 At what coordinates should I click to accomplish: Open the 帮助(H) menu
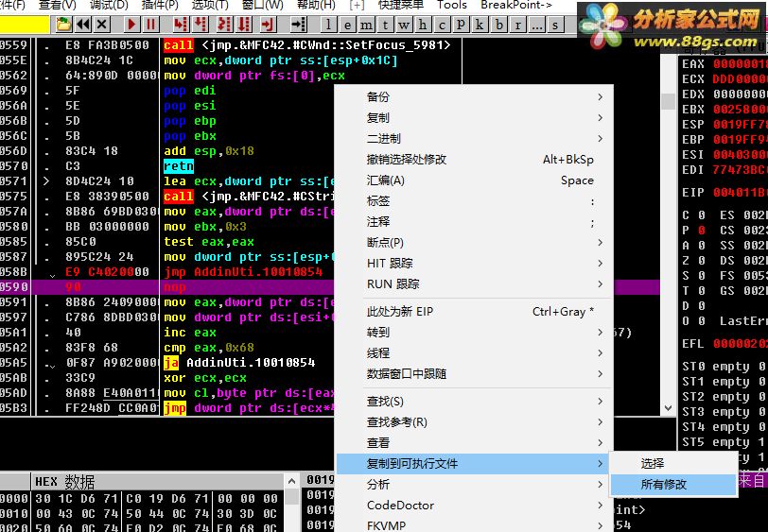[317, 6]
